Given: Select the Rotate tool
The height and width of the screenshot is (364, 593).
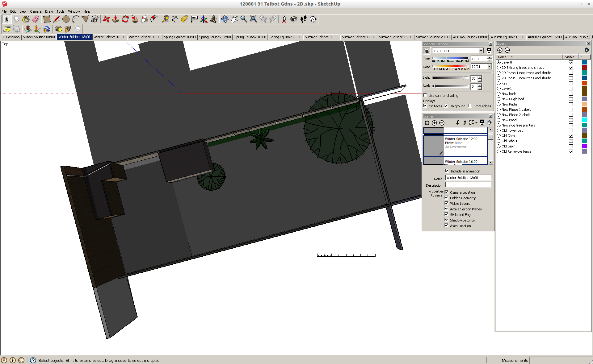Looking at the screenshot, I should click(x=125, y=19).
